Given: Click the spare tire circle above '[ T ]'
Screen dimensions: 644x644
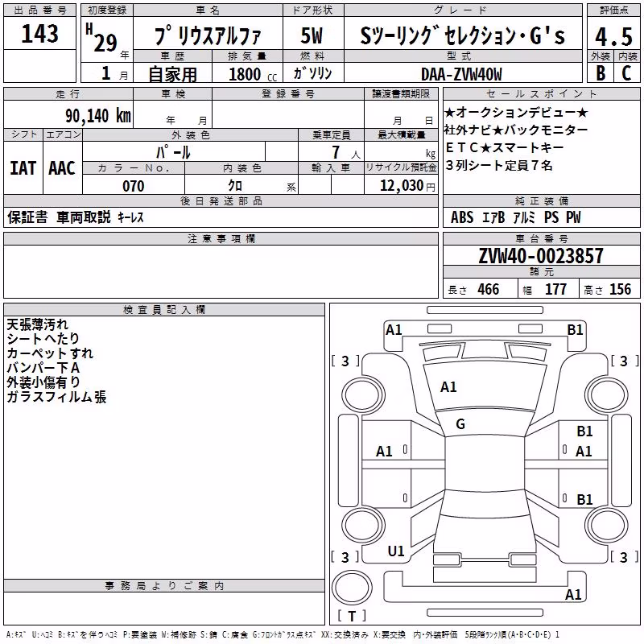Looking at the screenshot, I should point(352,586).
